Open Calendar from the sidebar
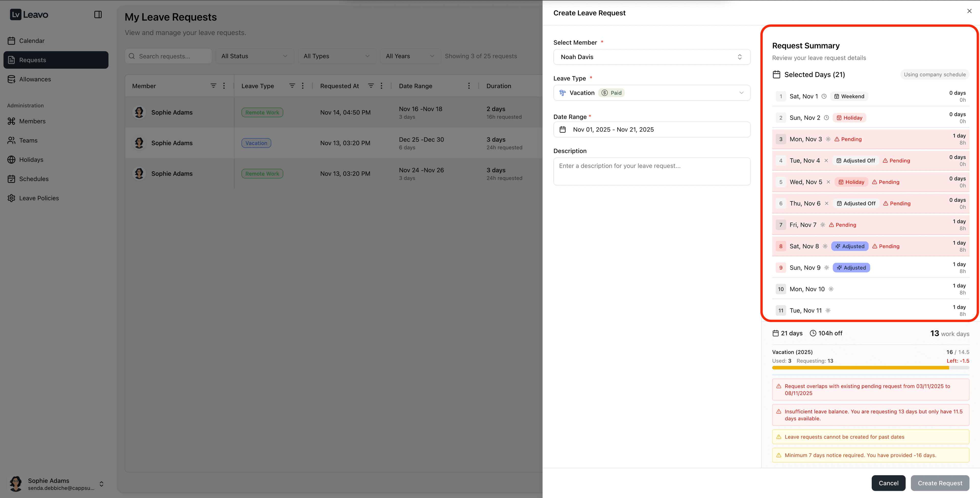The image size is (980, 498). click(x=32, y=41)
